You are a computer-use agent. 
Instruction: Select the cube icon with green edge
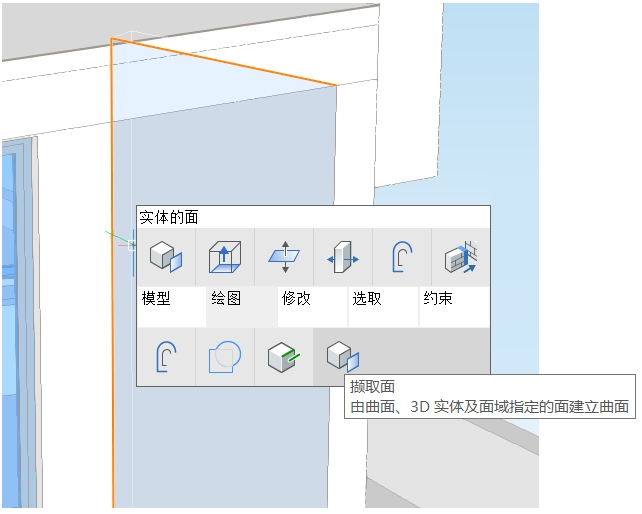(284, 357)
